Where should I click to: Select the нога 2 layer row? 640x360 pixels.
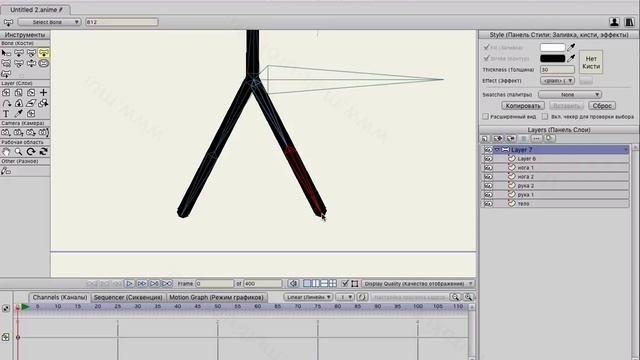556,177
